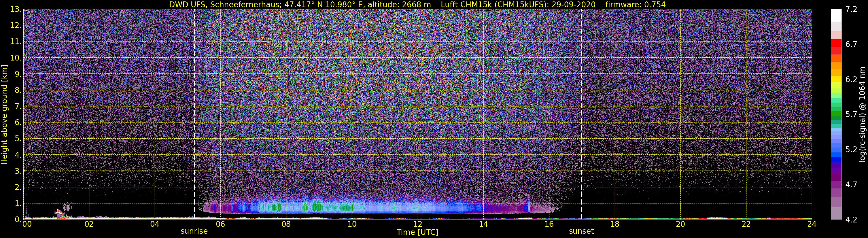Screen dimensions: 868x238
Task: Click the colorbar value 5.2
Action: click(851, 150)
